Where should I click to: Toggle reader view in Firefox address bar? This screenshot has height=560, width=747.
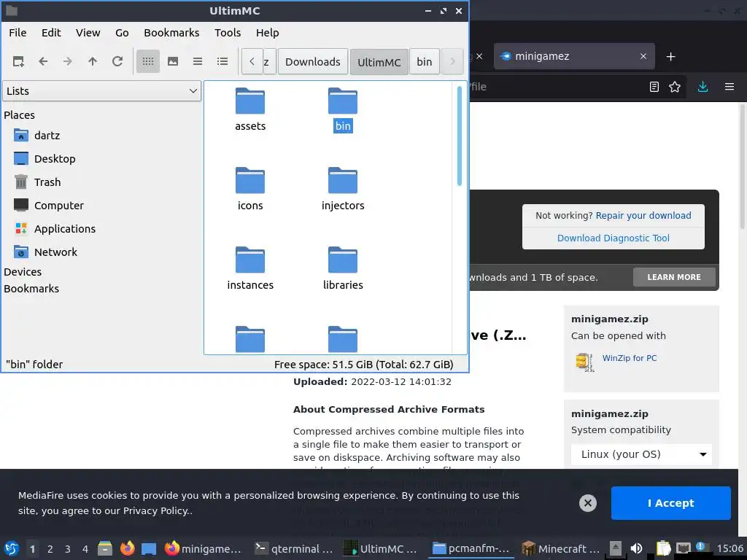pyautogui.click(x=654, y=87)
